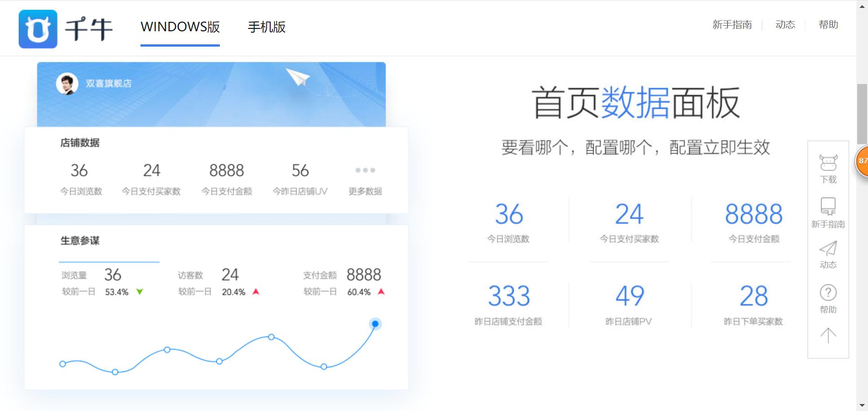
Task: Open 新手指南 link in top navigation
Action: (732, 25)
